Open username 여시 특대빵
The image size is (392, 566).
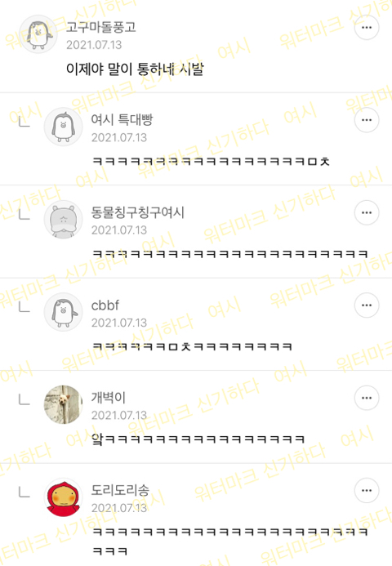pyautogui.click(x=122, y=119)
